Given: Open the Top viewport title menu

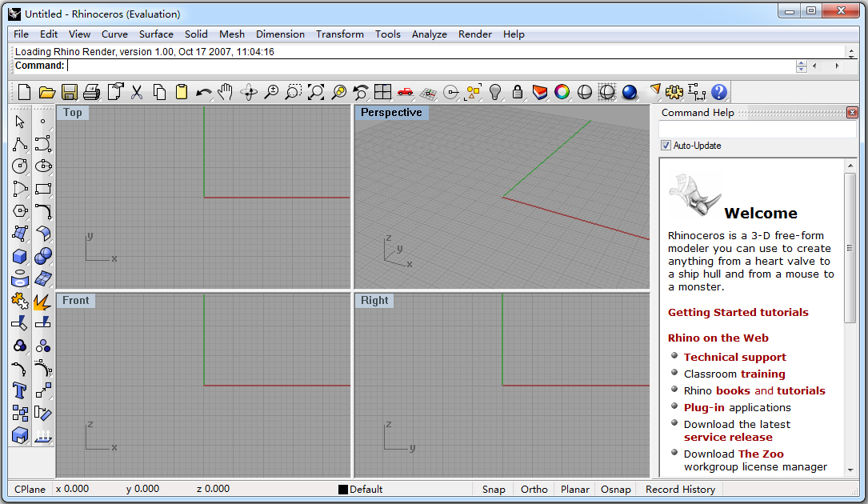Looking at the screenshot, I should pos(73,113).
